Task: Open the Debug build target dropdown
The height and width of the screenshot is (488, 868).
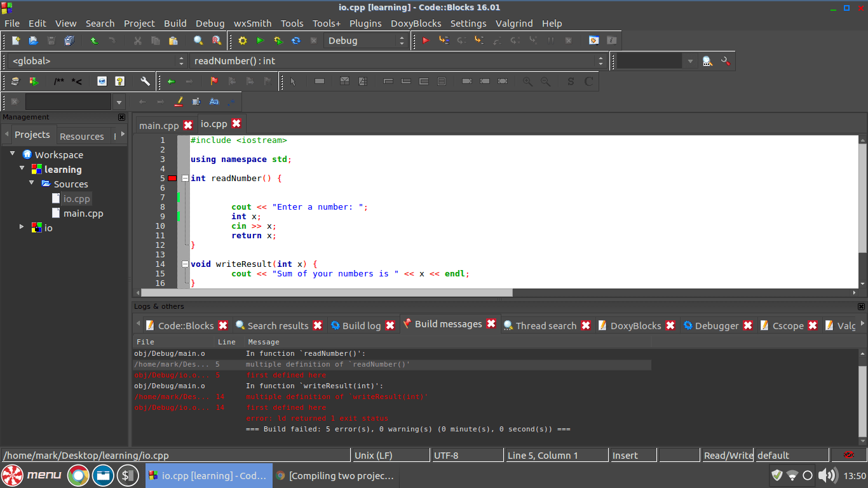Action: coord(366,41)
